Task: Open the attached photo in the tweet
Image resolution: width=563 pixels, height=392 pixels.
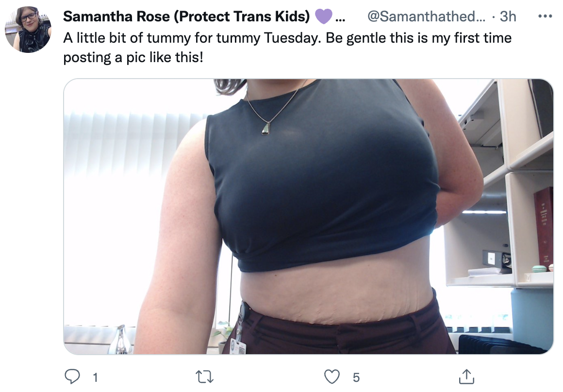Action: click(308, 216)
